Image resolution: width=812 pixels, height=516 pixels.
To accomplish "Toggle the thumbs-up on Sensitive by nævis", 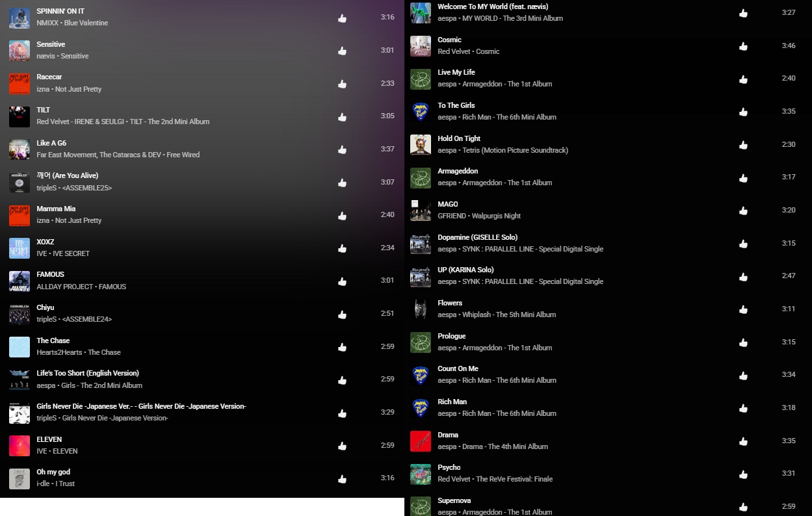I will pos(342,51).
